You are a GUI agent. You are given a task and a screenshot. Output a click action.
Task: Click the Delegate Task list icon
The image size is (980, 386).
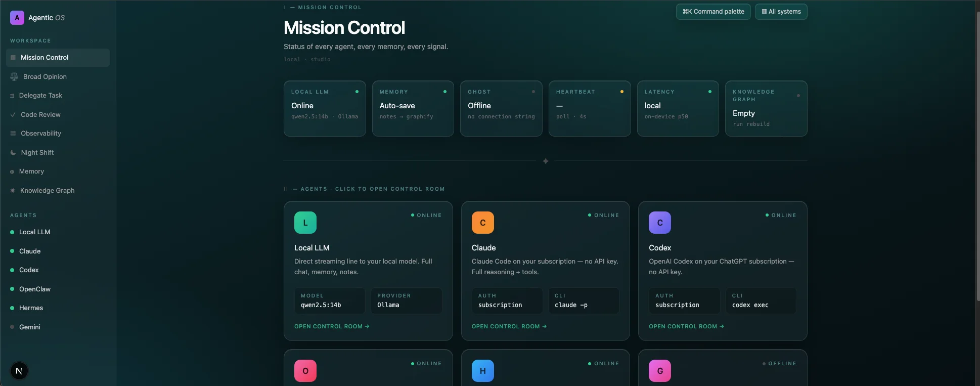coord(12,96)
